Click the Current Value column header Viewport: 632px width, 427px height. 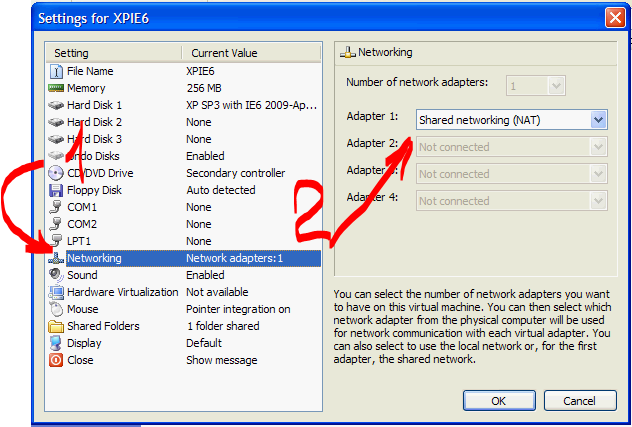coord(251,53)
